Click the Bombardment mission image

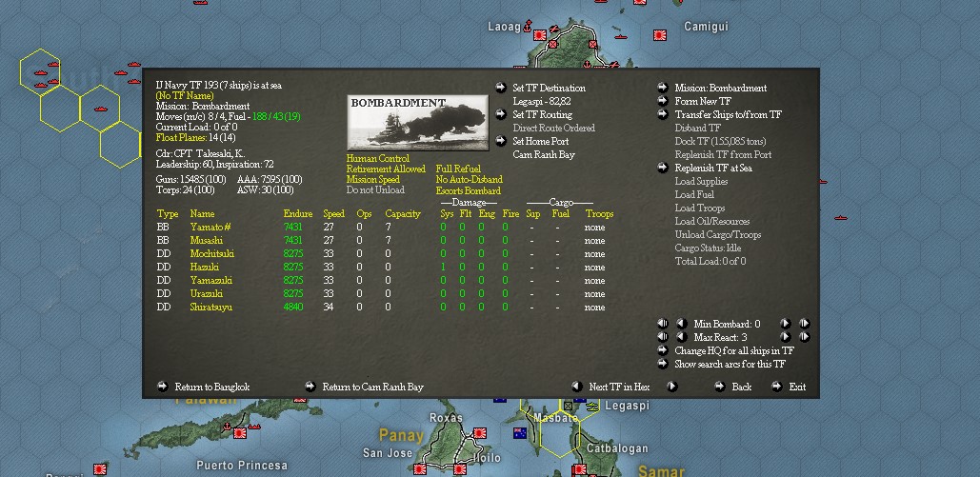point(417,123)
